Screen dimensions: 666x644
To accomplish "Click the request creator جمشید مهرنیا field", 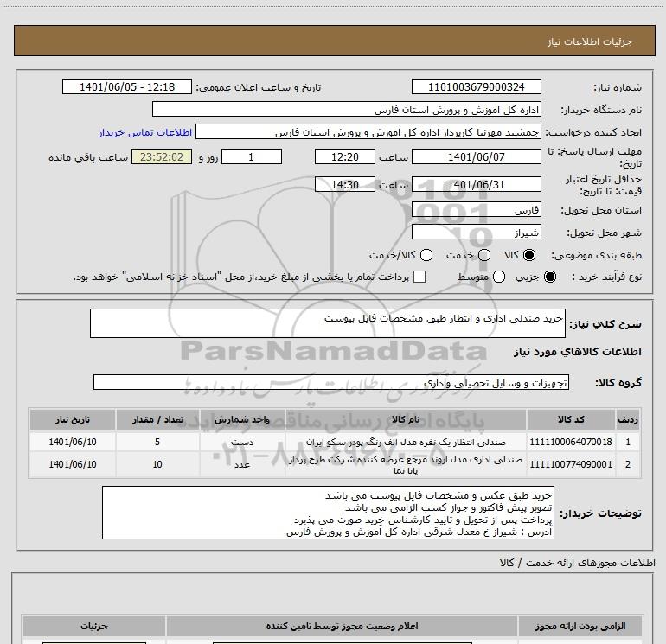I will pos(368,132).
